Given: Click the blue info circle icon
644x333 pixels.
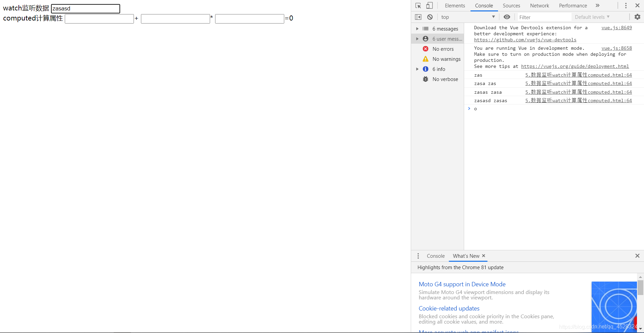Looking at the screenshot, I should coord(426,69).
